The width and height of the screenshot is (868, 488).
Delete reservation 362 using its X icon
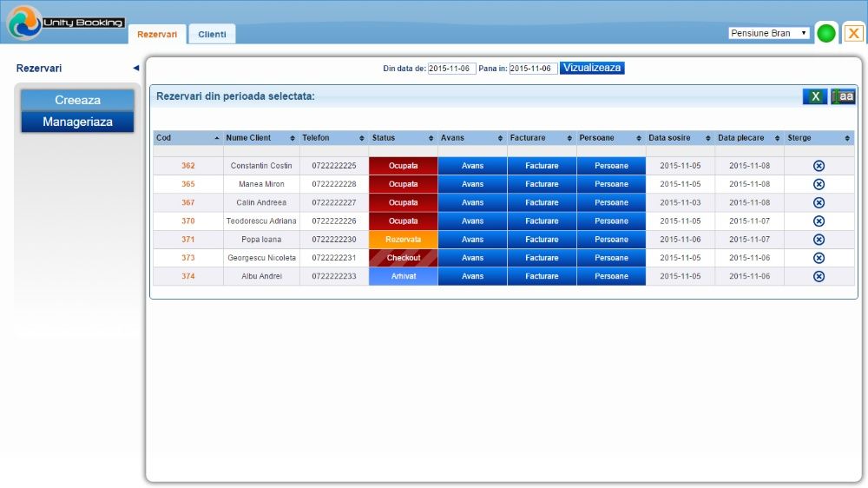(819, 166)
